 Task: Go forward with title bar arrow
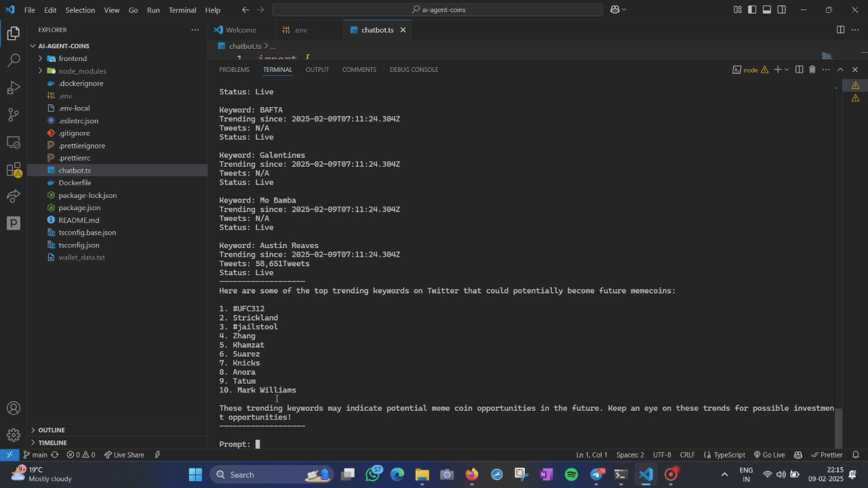click(262, 9)
